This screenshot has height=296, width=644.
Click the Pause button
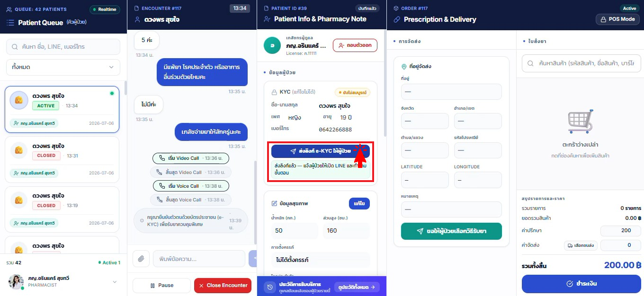point(161,286)
